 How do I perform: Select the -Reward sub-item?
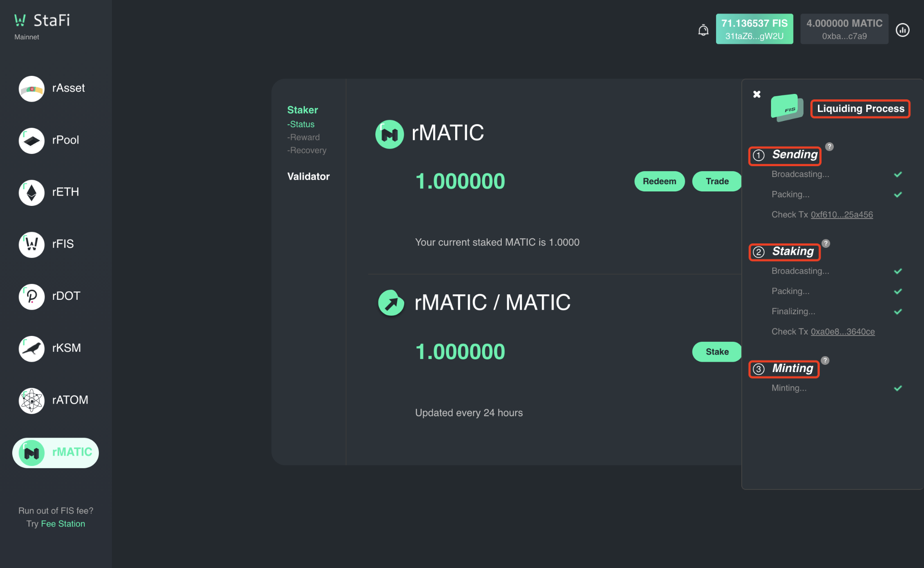303,137
